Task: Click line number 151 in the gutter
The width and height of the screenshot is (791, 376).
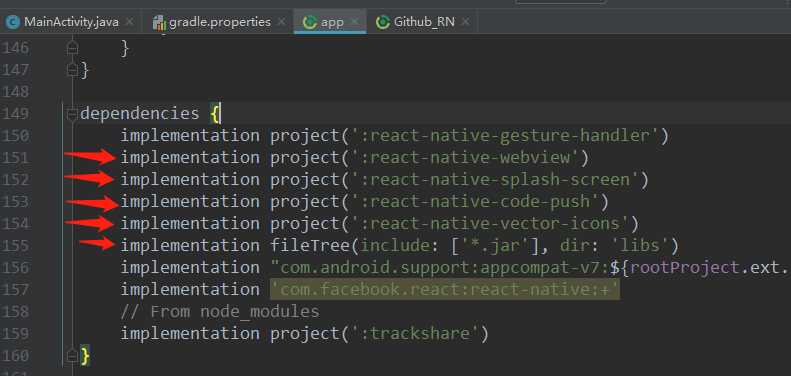Action: 15,158
